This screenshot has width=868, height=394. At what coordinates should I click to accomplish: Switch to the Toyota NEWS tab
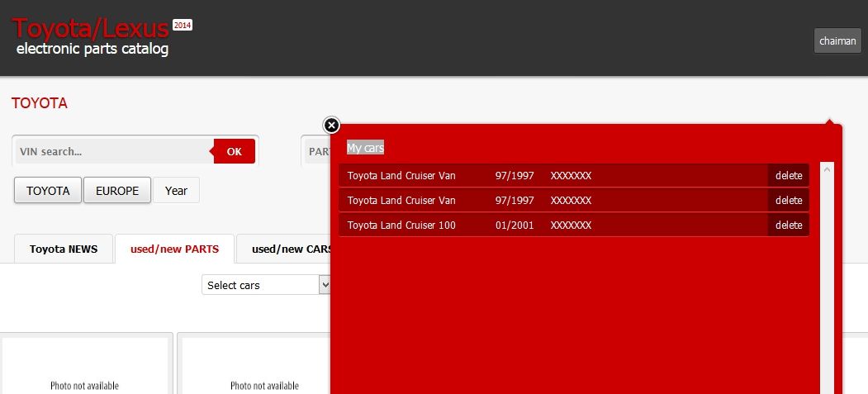click(x=64, y=249)
